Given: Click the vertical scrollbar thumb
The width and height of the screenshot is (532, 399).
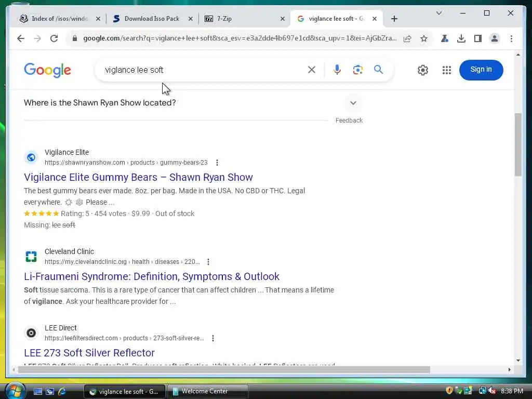Looking at the screenshot, I should coord(518,144).
